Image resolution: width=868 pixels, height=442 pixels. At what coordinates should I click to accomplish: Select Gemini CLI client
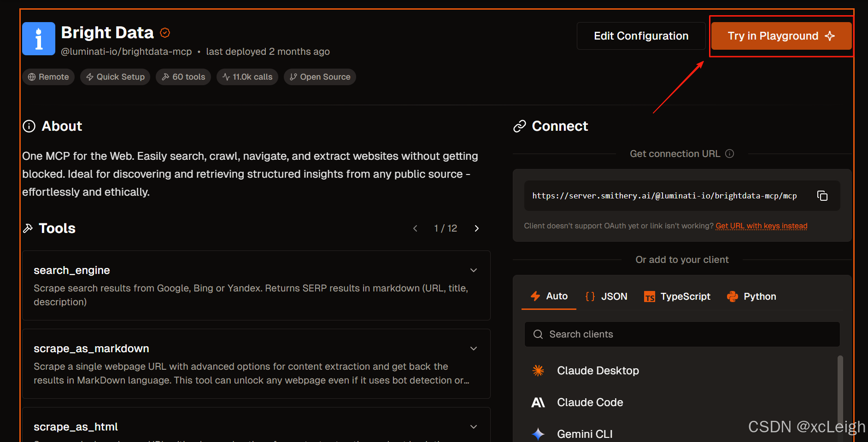[x=584, y=434]
